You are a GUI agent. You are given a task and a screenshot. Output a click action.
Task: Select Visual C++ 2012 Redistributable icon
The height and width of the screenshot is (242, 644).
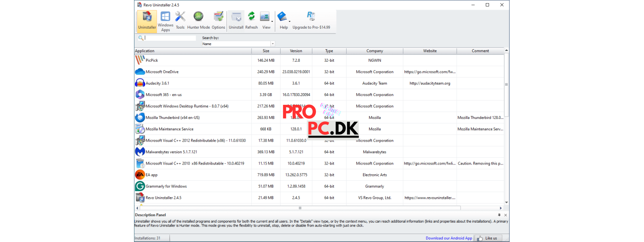pyautogui.click(x=140, y=140)
